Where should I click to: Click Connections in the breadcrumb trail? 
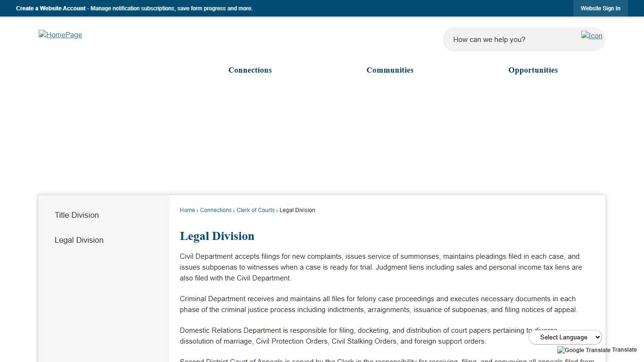(215, 210)
